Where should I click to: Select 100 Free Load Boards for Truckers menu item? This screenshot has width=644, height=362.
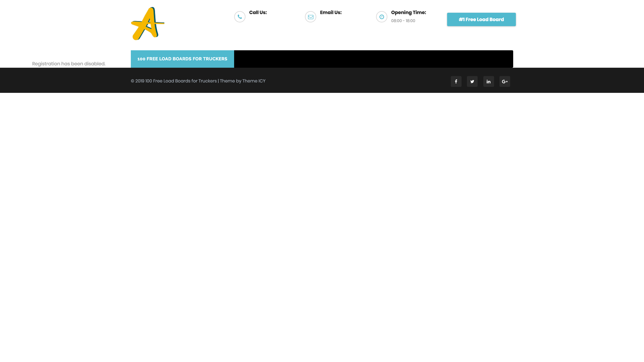point(182,59)
